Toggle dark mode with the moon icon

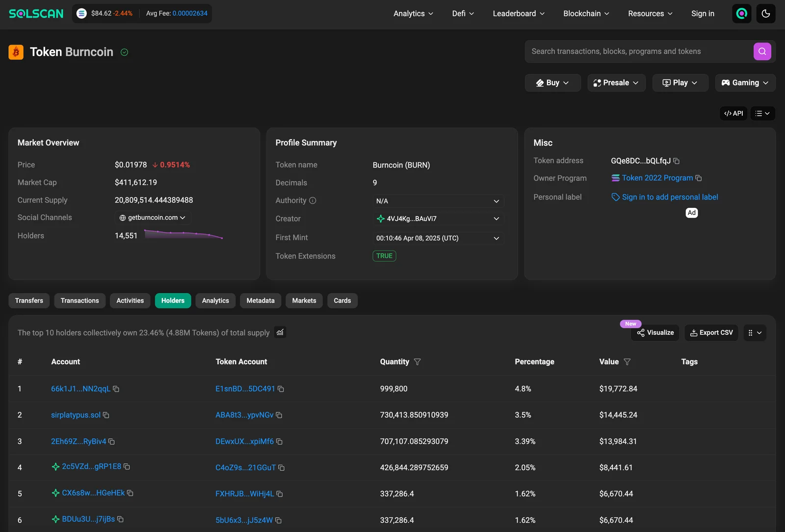765,14
